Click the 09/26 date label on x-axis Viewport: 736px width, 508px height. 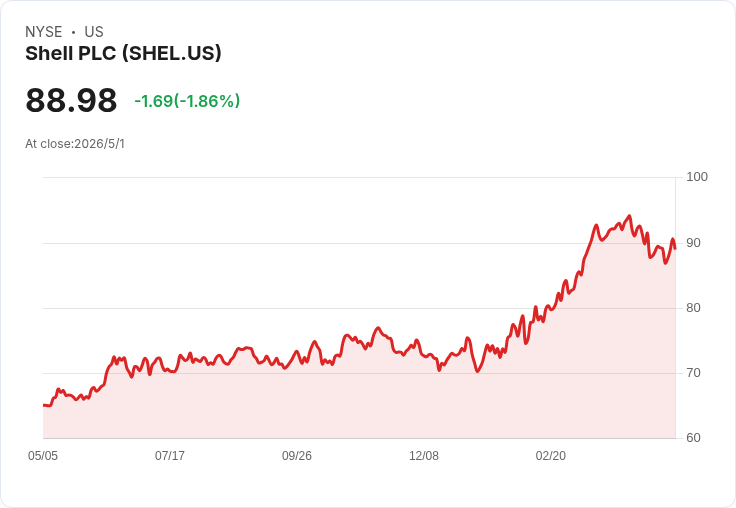(297, 456)
